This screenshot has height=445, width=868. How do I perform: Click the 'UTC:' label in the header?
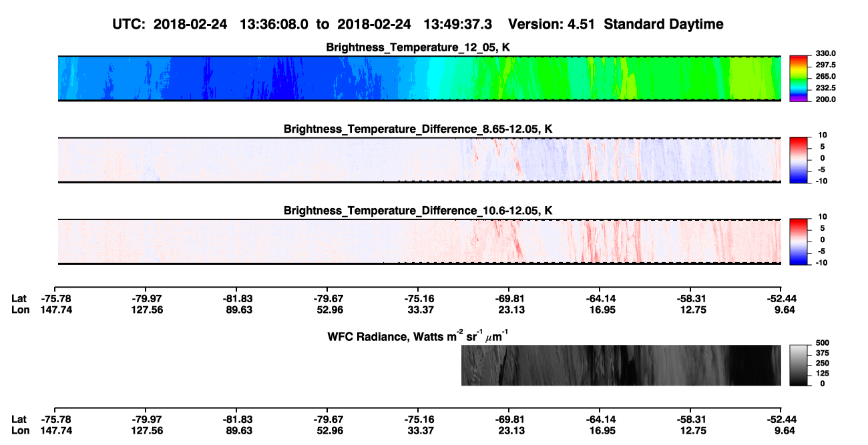pos(130,24)
